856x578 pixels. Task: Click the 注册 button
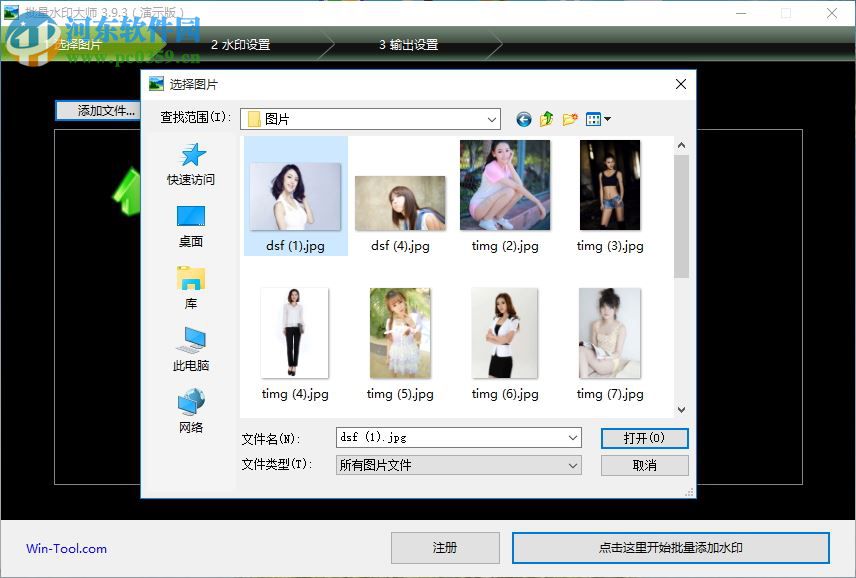tap(443, 548)
